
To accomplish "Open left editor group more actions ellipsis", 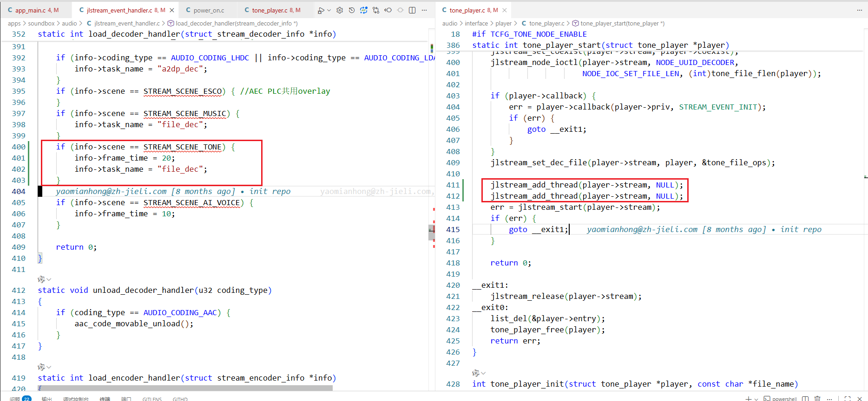I will pos(424,10).
